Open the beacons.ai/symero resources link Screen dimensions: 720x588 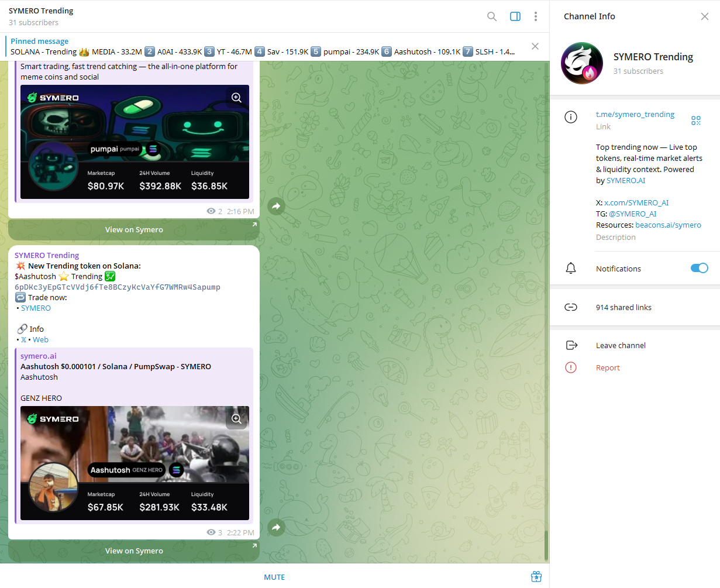pos(668,225)
